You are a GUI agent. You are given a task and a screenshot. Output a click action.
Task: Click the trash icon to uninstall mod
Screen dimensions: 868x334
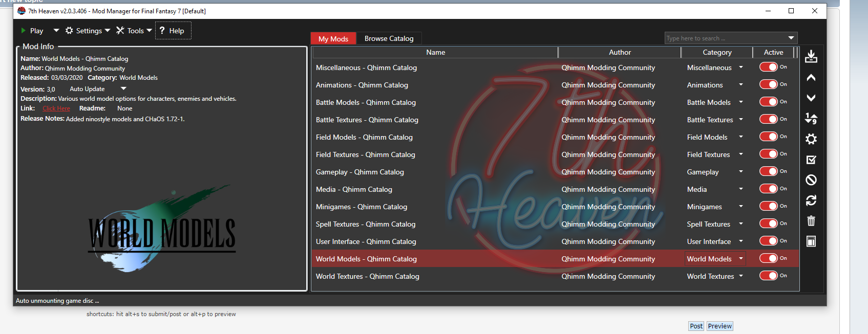pos(811,221)
